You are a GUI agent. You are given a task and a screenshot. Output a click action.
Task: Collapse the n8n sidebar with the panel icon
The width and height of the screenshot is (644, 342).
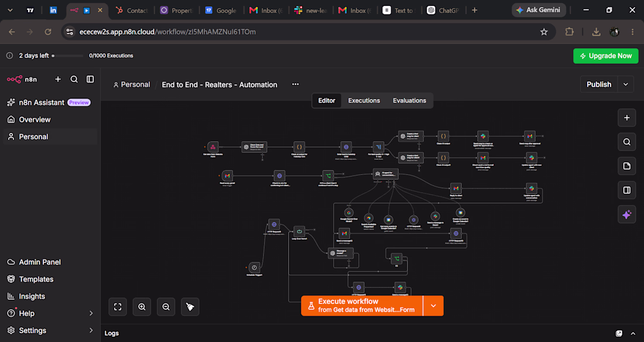90,79
